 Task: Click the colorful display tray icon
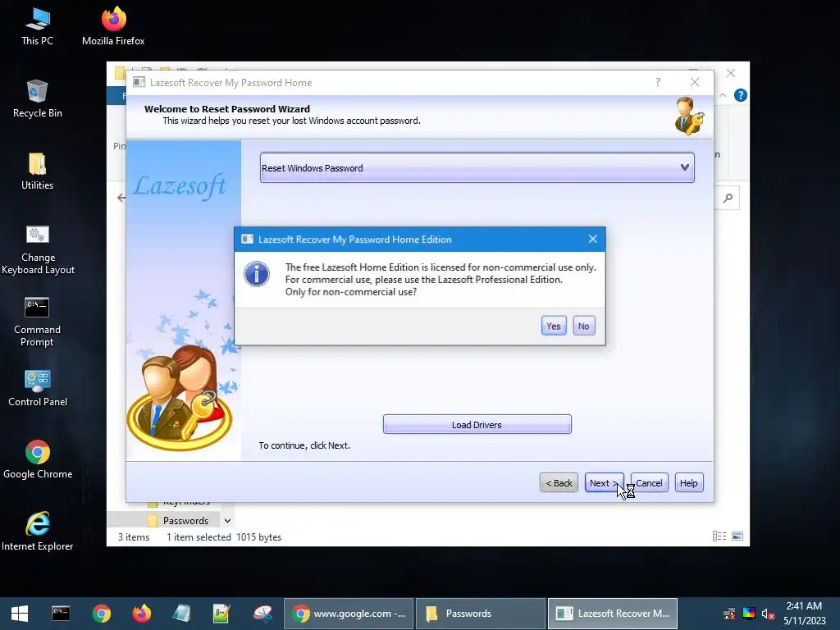748,614
